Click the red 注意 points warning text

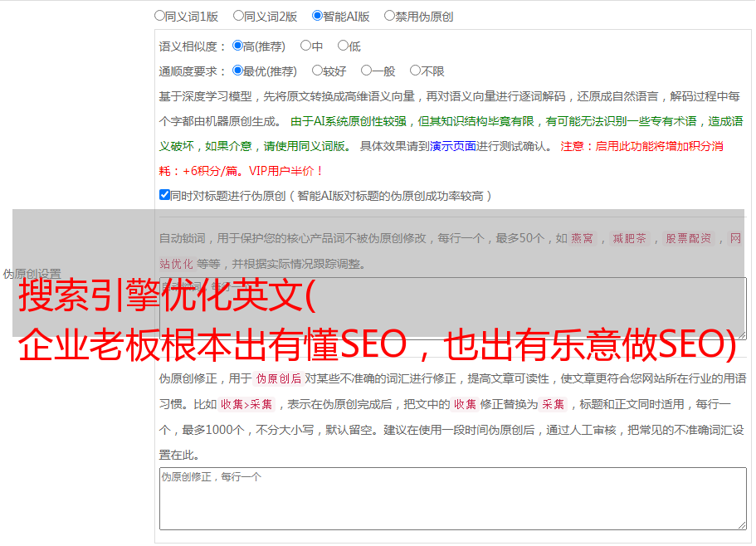tap(441, 158)
